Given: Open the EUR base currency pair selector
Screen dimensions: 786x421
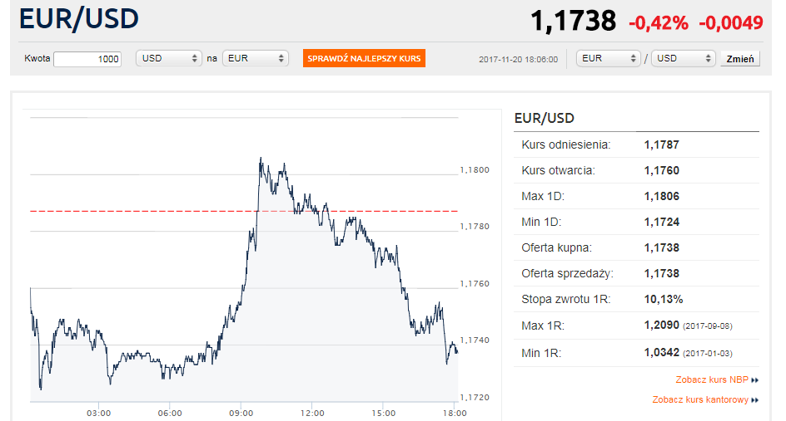Looking at the screenshot, I should (x=609, y=59).
